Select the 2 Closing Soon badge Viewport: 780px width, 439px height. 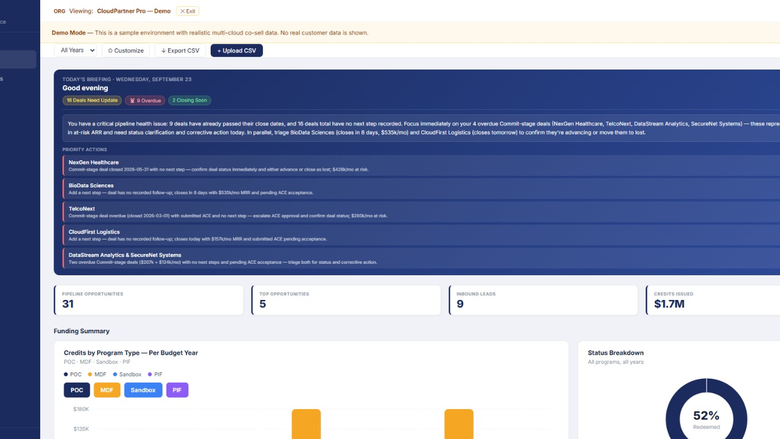click(x=190, y=100)
